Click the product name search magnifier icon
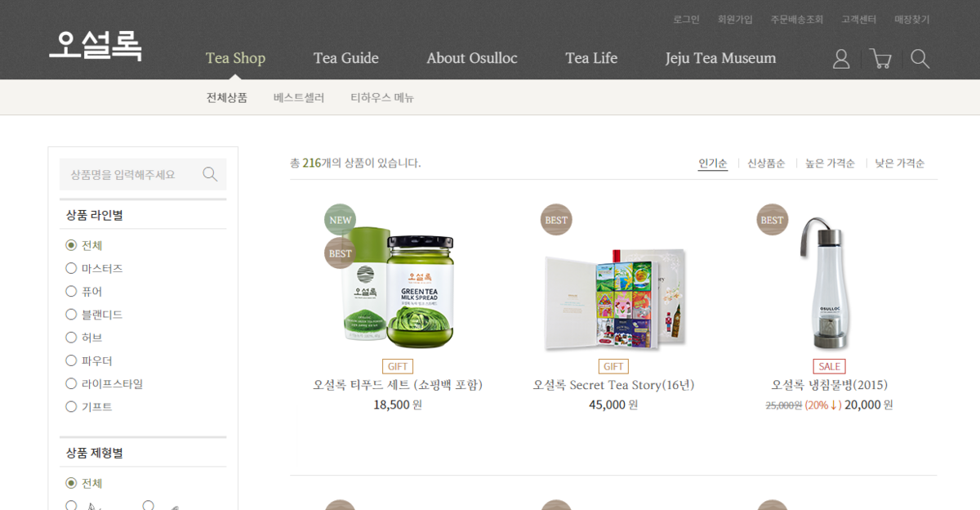 click(210, 174)
